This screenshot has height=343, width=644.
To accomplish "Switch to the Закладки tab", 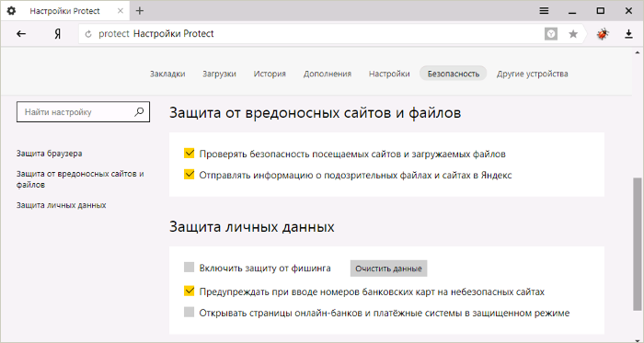I will click(167, 74).
